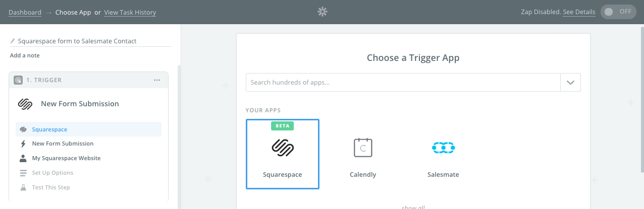Viewport: 644px width, 209px height.
Task: Open the app search dropdown arrow
Action: [x=570, y=83]
